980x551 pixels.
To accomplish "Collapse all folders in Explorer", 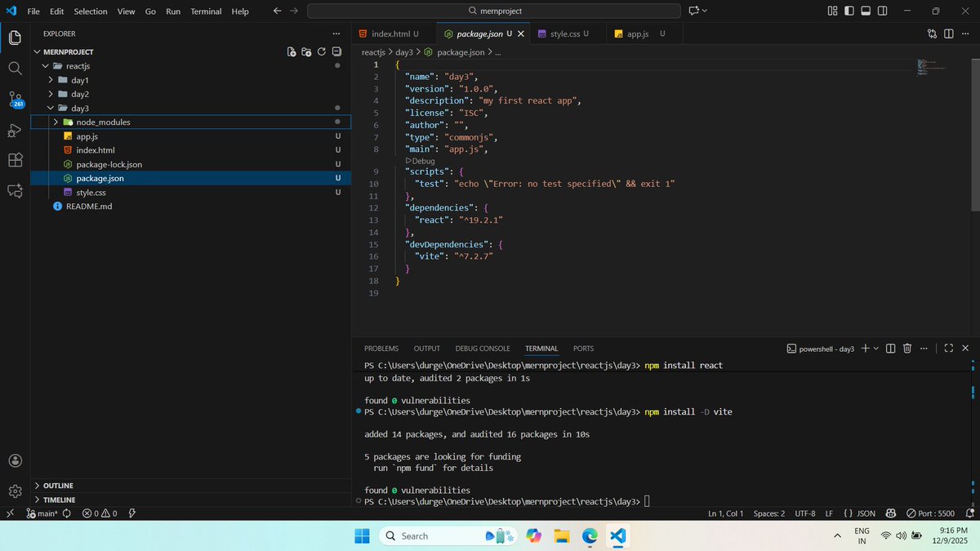I will [336, 51].
